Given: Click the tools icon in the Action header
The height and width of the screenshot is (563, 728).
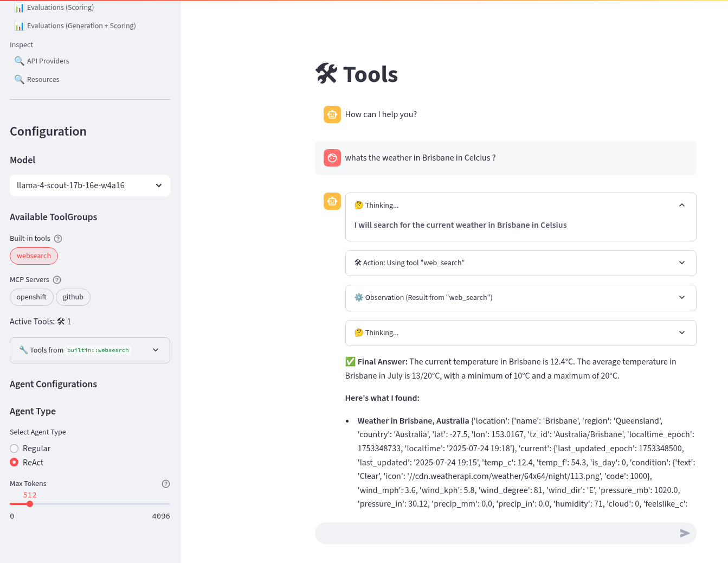Looking at the screenshot, I should tap(358, 263).
